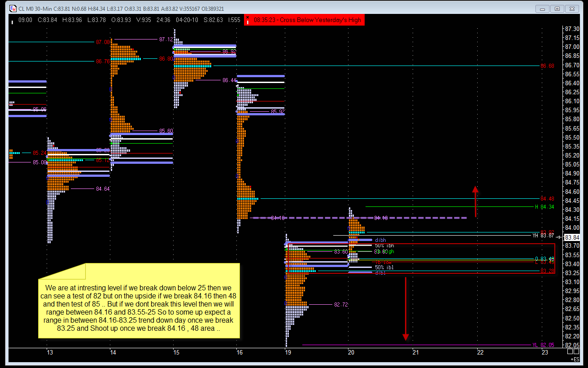The height and width of the screenshot is (368, 588).
Task: Click the "V:935" volume value
Action: 144,20
